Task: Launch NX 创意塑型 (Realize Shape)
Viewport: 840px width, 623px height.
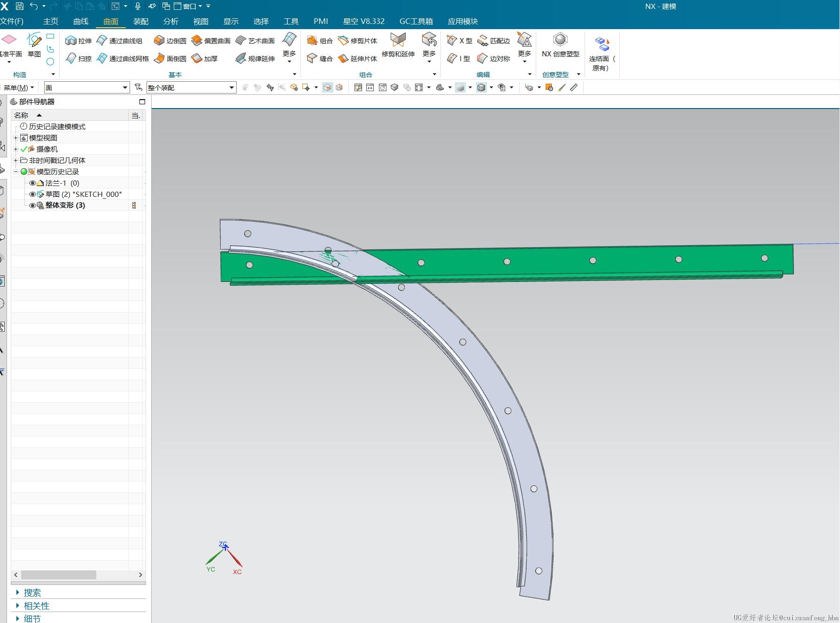Action: [x=560, y=46]
